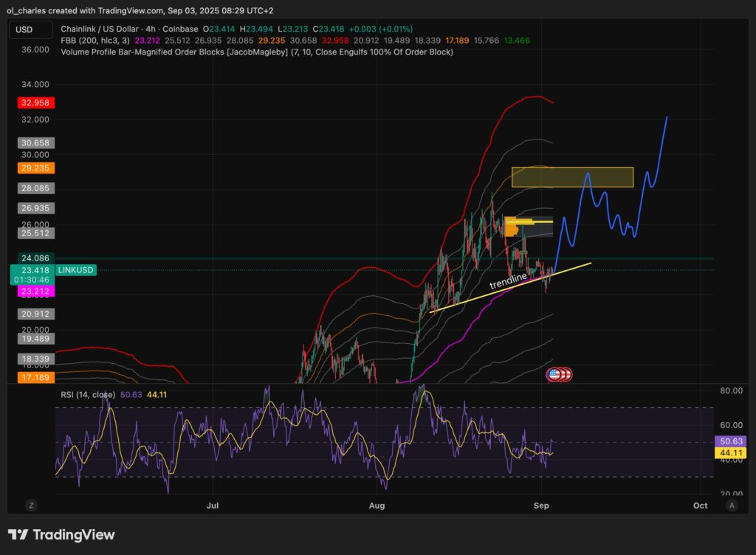Click the purple 50.63 RSI value badge

729,441
